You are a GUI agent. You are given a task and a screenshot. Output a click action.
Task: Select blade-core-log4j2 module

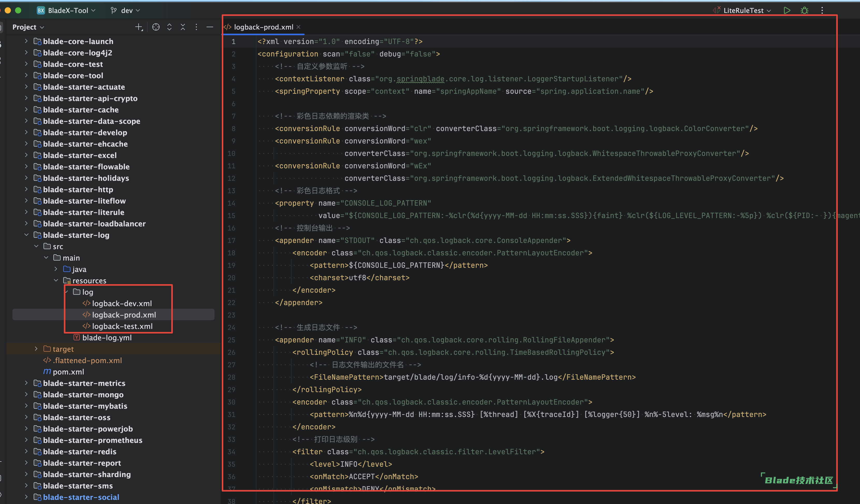[x=77, y=53]
